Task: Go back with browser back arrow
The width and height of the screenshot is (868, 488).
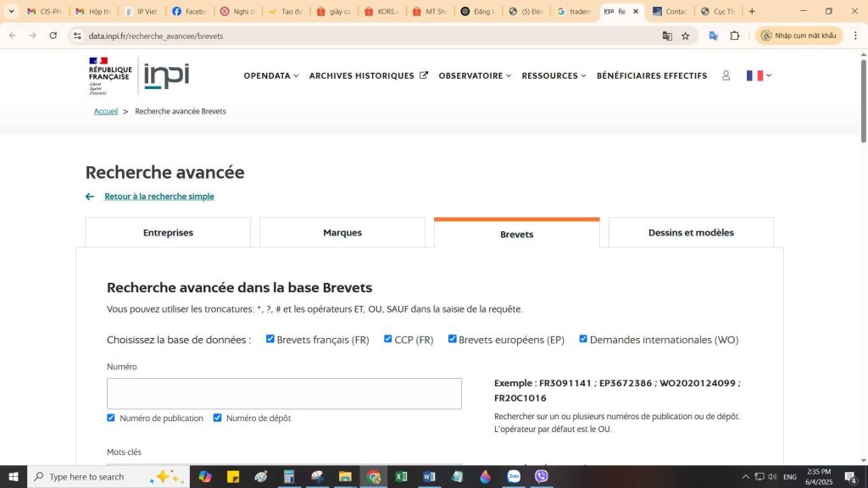Action: pos(13,36)
